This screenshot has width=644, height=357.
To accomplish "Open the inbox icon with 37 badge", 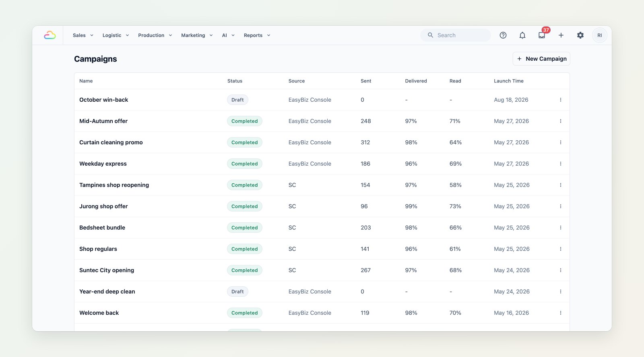I will [542, 35].
